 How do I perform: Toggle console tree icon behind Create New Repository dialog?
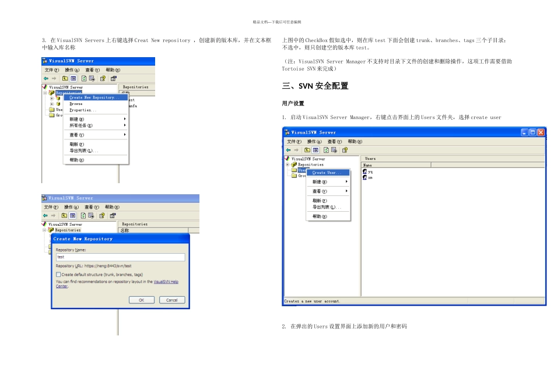[x=72, y=216]
